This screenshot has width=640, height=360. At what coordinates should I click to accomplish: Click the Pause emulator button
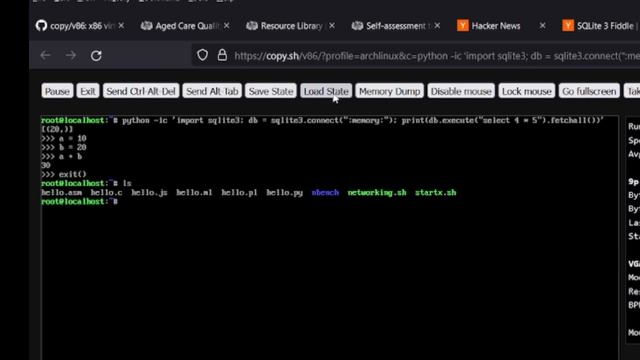click(x=57, y=91)
